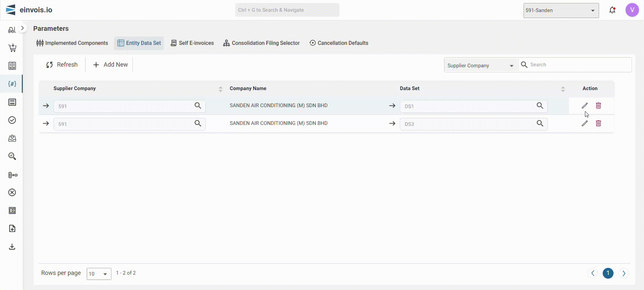Open the dashboard layout sidebar icon
This screenshot has height=290, width=644.
tap(12, 210)
